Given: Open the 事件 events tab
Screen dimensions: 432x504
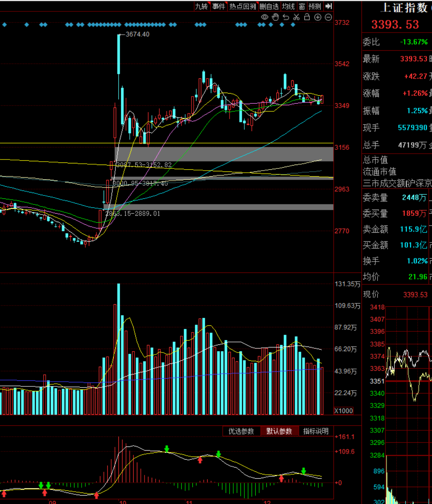Looking at the screenshot, I should [x=219, y=6].
